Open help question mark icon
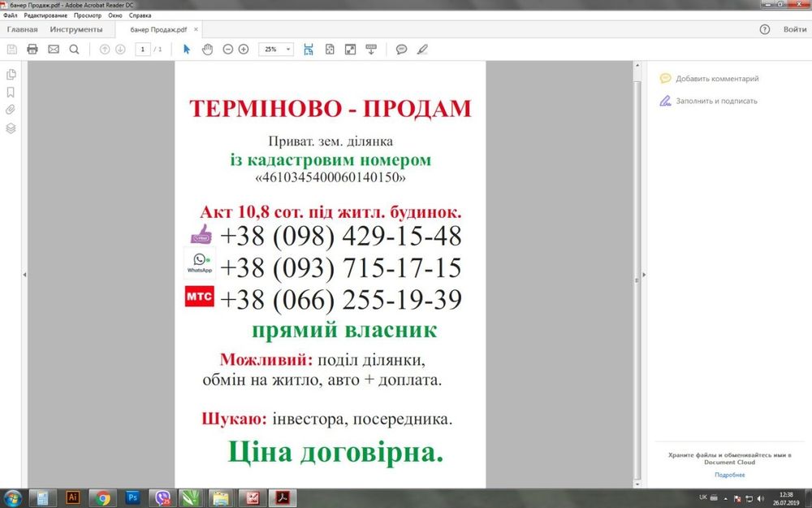The height and width of the screenshot is (508, 812). coord(764,29)
